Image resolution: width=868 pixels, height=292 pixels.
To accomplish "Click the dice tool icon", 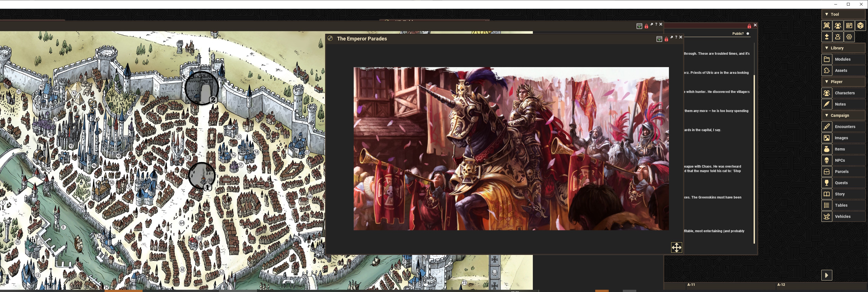I will [860, 26].
